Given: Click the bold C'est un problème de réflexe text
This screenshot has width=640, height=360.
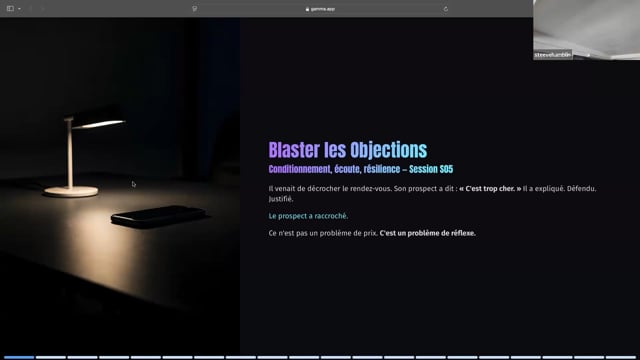Looking at the screenshot, I should click(x=428, y=233).
